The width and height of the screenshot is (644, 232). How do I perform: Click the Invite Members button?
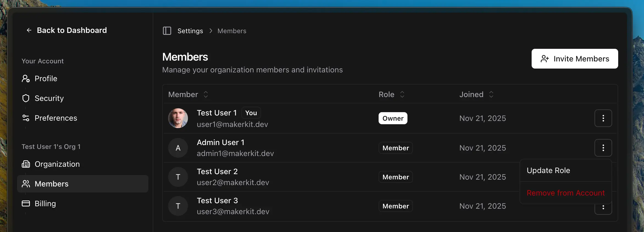coord(574,59)
